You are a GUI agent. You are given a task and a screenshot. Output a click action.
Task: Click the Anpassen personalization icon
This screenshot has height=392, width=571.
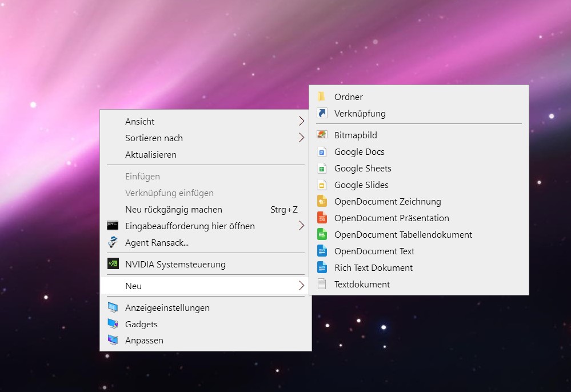(113, 340)
